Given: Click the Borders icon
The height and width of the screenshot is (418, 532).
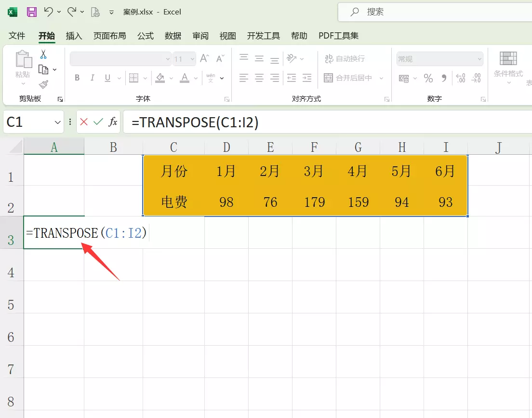Looking at the screenshot, I should coord(133,78).
